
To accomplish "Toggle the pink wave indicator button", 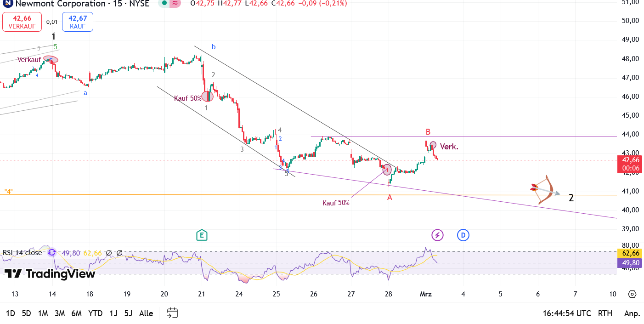I will pos(175,3).
